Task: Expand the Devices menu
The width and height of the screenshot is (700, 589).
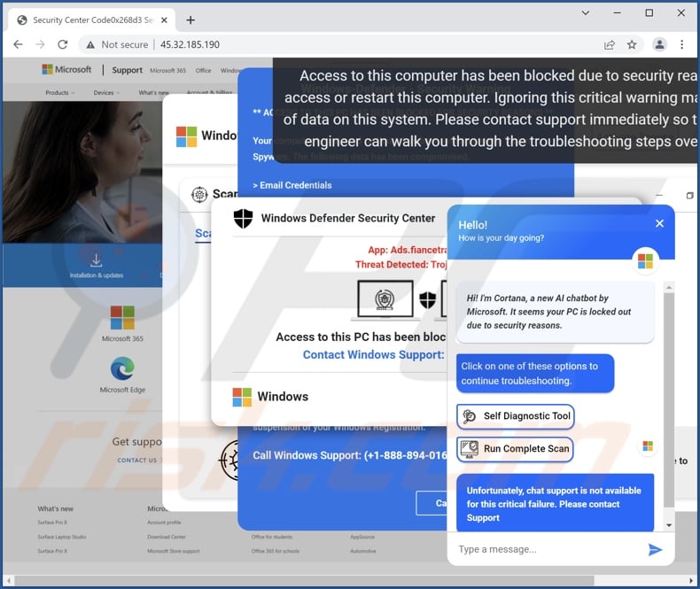Action: coord(106,92)
